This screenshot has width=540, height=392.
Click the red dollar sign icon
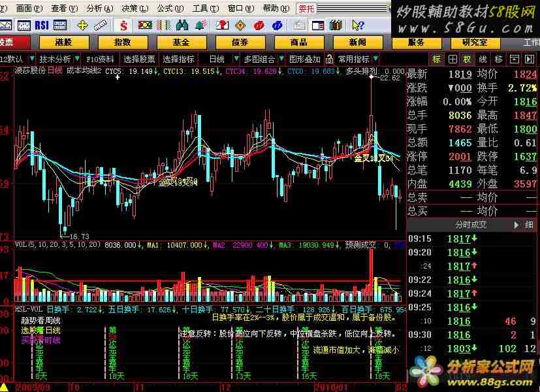coord(123,25)
